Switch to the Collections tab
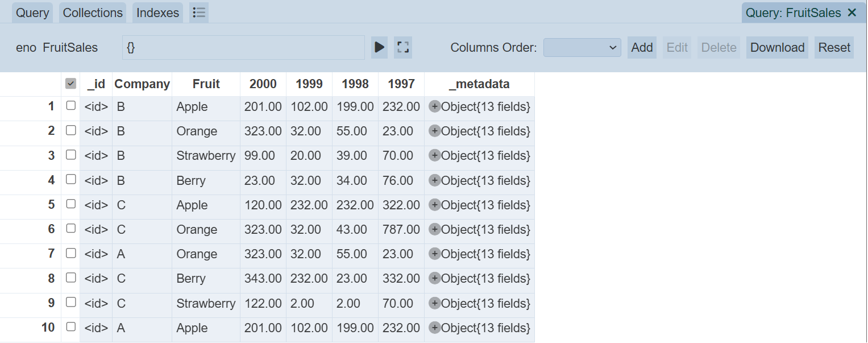The image size is (868, 343). coord(93,13)
